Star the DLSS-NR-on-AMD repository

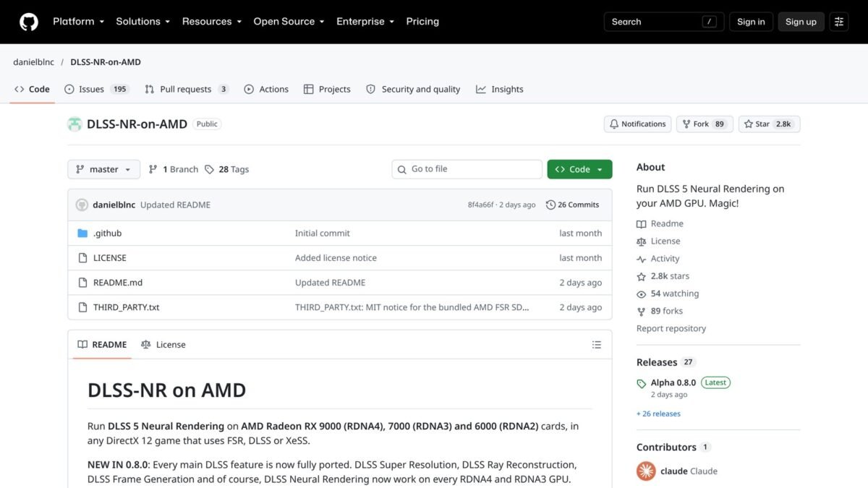pyautogui.click(x=769, y=124)
